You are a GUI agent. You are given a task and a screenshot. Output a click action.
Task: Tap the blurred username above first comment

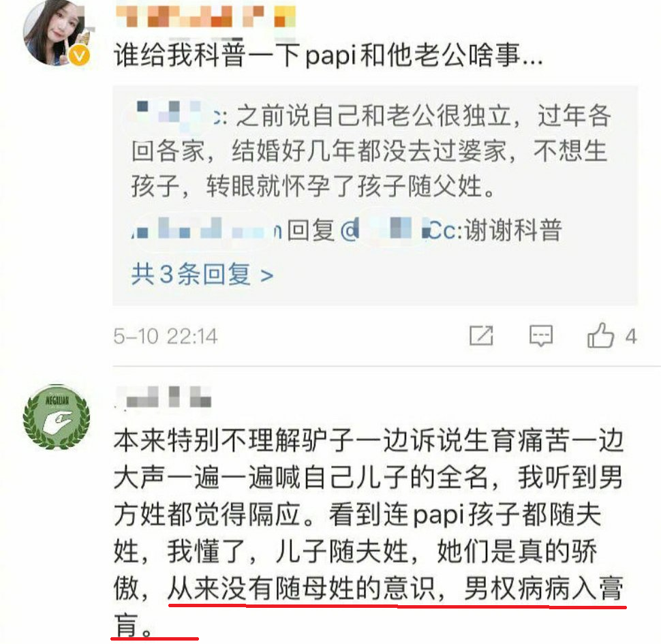205,16
